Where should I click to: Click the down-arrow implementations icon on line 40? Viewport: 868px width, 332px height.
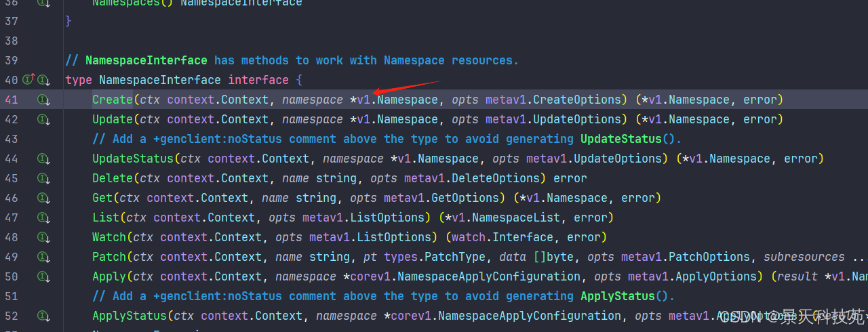[45, 80]
